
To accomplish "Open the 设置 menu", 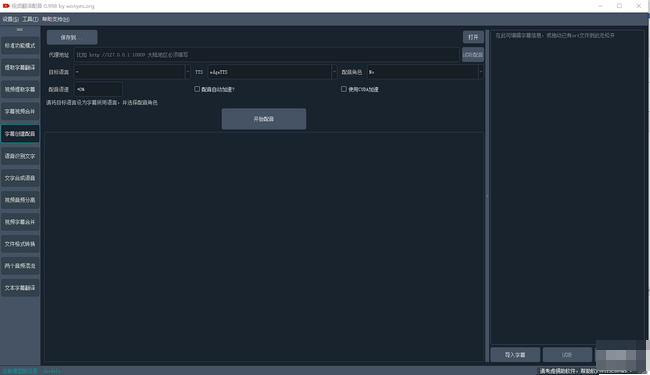I will [x=10, y=19].
